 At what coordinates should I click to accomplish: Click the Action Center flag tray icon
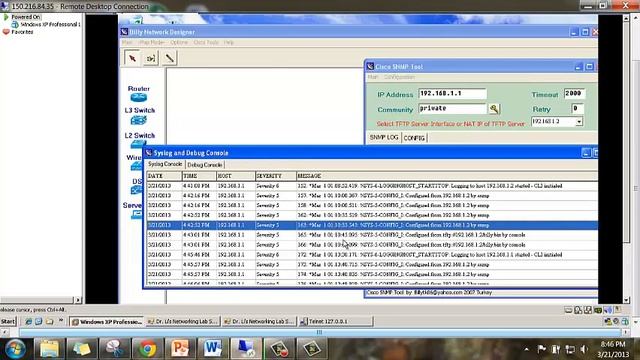coord(542,349)
